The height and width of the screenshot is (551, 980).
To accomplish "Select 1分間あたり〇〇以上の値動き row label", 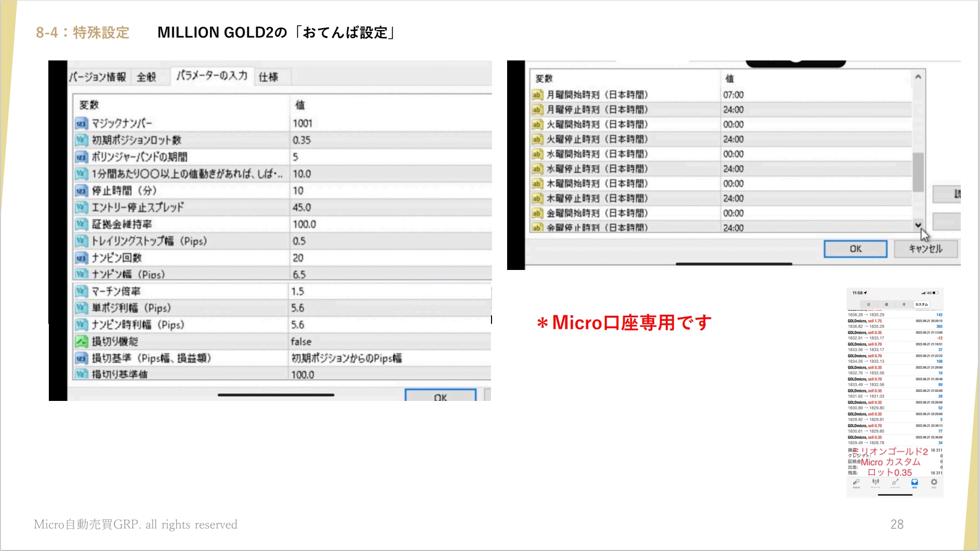I will click(x=187, y=174).
